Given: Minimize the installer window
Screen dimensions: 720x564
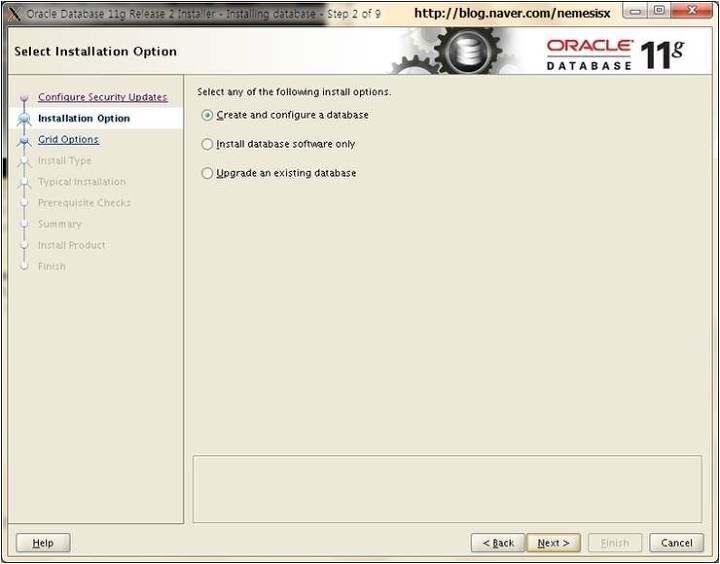Looking at the screenshot, I should pos(635,11).
